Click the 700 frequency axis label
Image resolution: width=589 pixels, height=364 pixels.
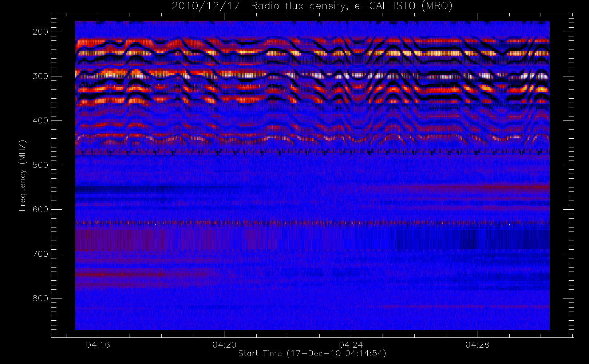click(40, 254)
